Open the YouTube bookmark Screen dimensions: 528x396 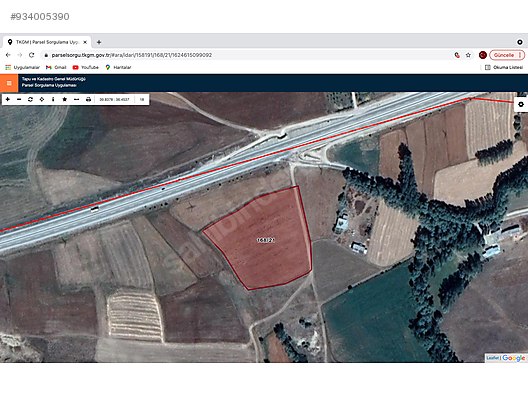(86, 67)
